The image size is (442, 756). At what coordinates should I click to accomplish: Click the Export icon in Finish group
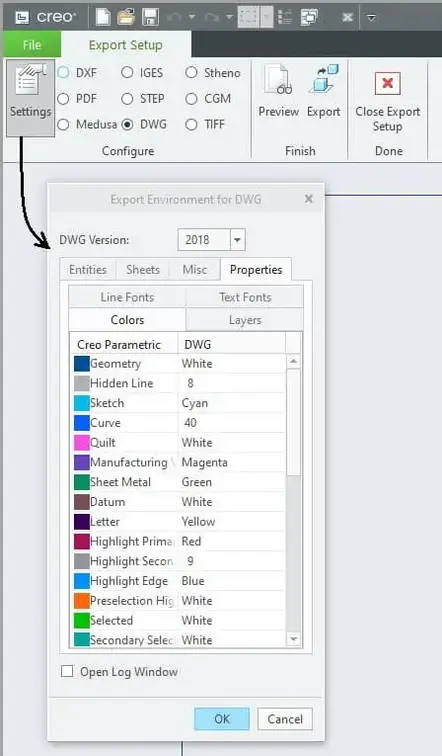(323, 80)
